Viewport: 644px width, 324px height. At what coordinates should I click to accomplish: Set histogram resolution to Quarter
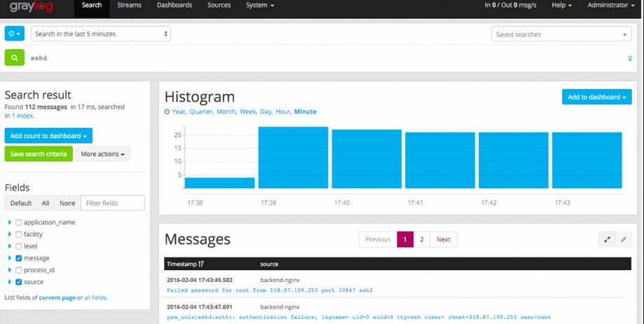tap(201, 111)
